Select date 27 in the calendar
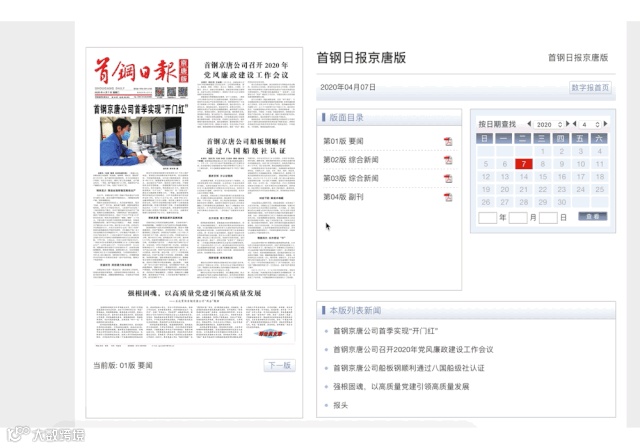The height and width of the screenshot is (448, 640). tap(505, 202)
